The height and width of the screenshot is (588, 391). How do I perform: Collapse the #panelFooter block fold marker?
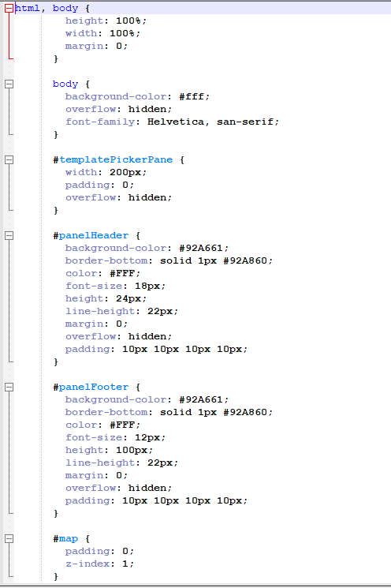coord(9,387)
